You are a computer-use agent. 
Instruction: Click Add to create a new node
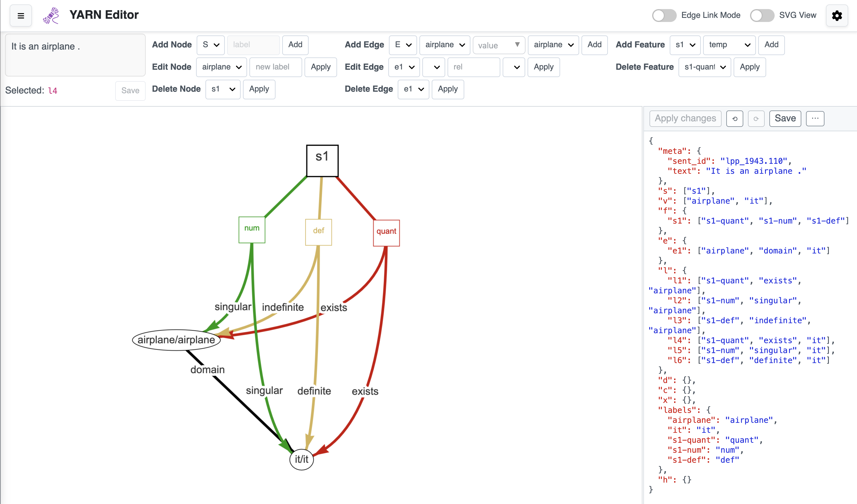pos(295,45)
